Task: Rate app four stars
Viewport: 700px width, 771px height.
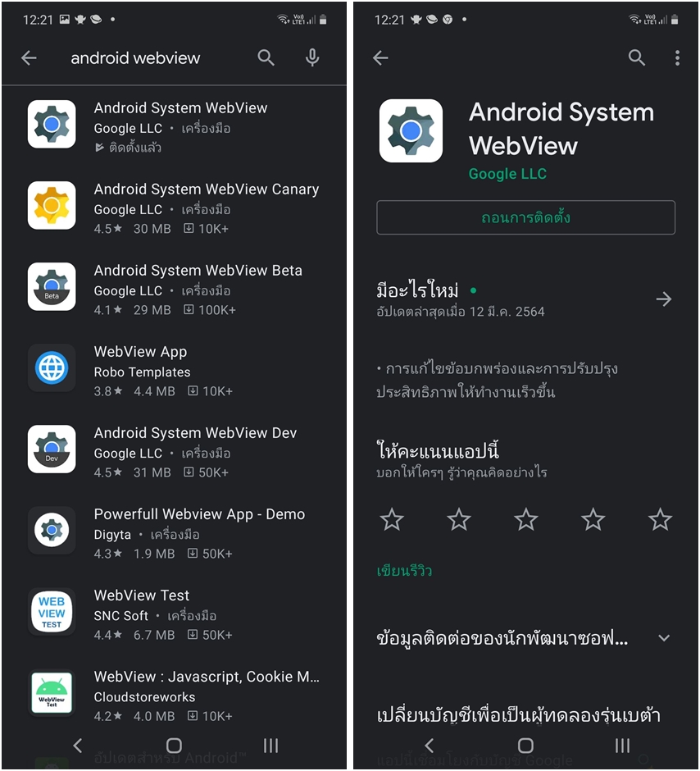Action: point(593,520)
